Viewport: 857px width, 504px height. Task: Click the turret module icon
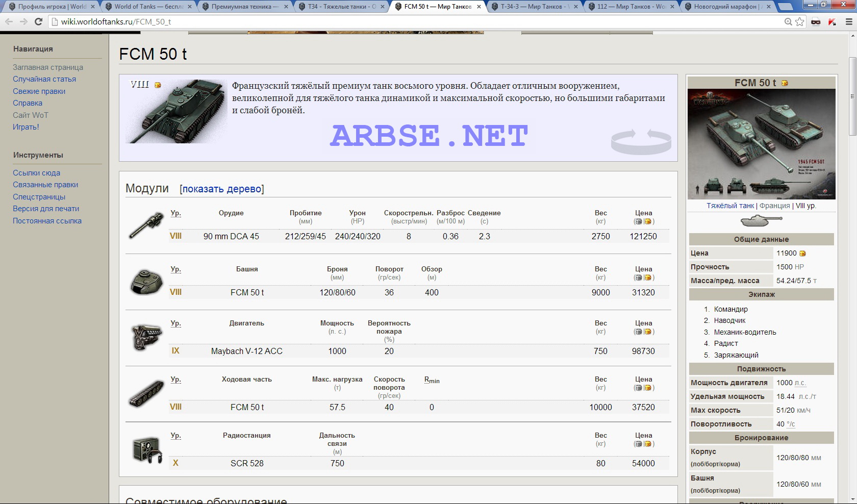pyautogui.click(x=146, y=281)
